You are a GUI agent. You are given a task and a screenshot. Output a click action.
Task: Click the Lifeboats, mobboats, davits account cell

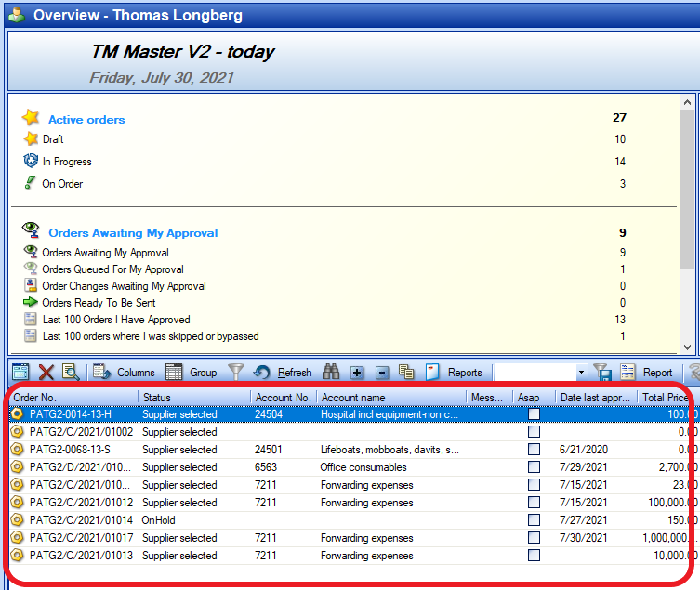[x=390, y=450]
